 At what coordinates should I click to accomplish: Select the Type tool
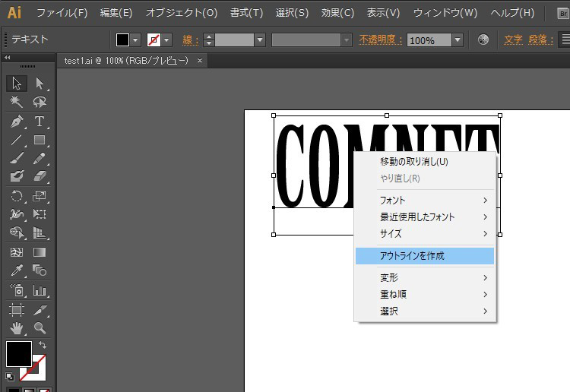(40, 121)
